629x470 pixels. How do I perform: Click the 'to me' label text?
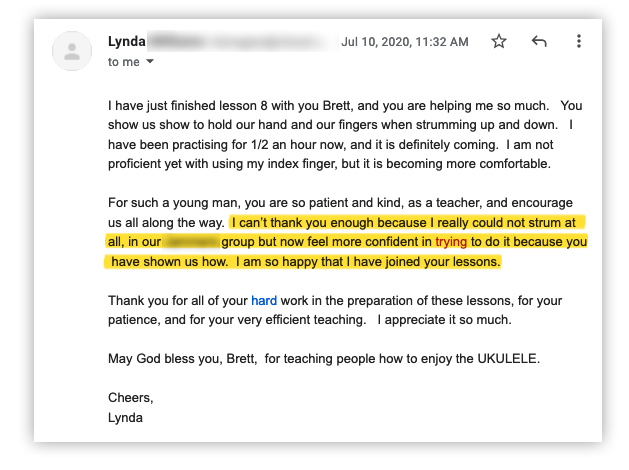[124, 62]
